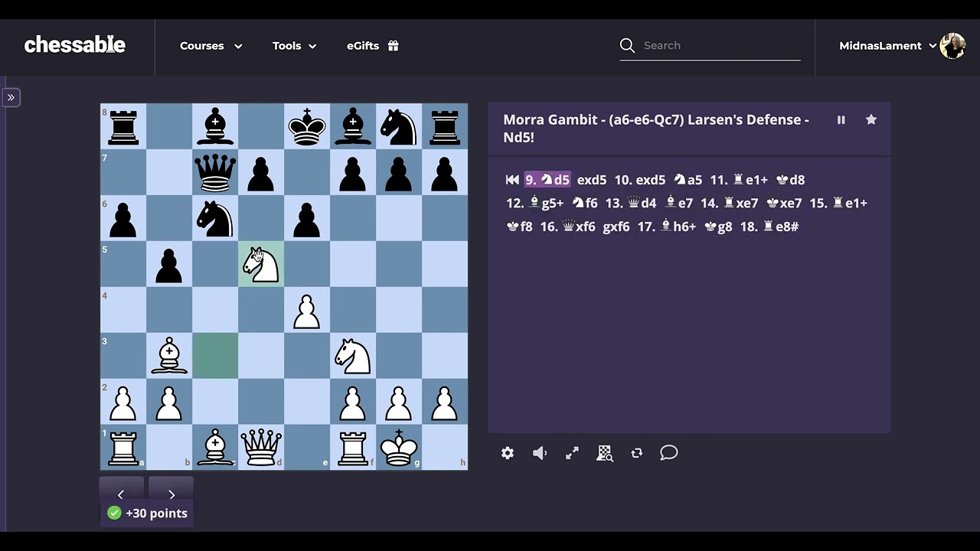Expand the Tools dropdown menu
This screenshot has height=551, width=980.
[294, 46]
